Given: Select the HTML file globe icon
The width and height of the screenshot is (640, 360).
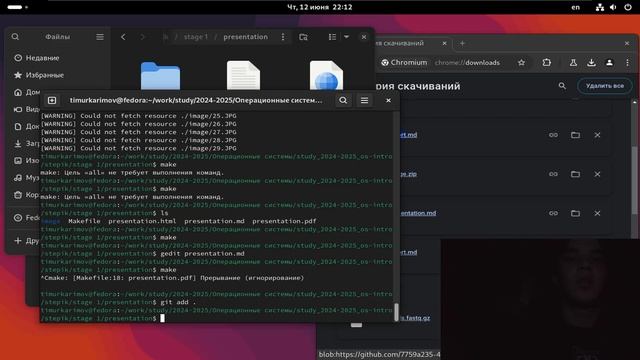Looking at the screenshot, I should [326, 76].
